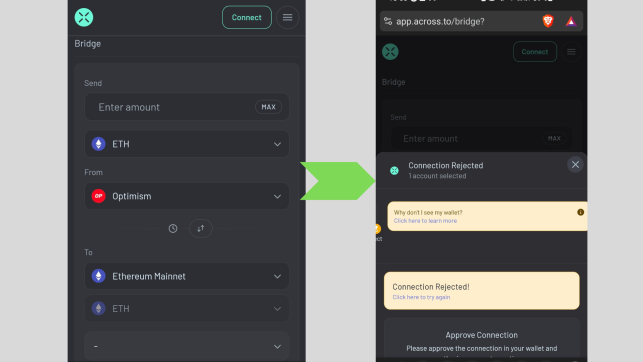The image size is (643, 362).
Task: Click 'Click here to try again' link
Action: 421,297
